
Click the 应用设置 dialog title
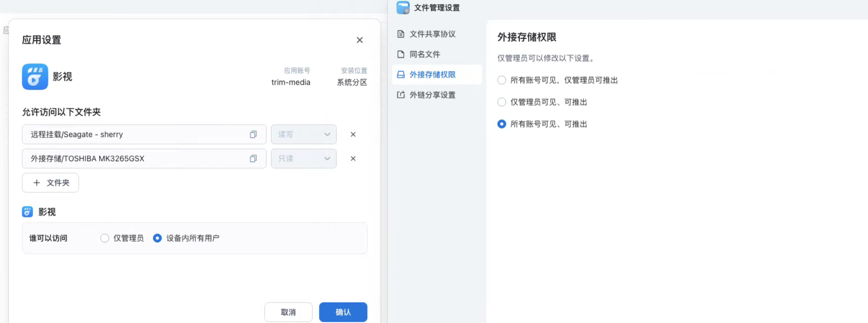(41, 40)
